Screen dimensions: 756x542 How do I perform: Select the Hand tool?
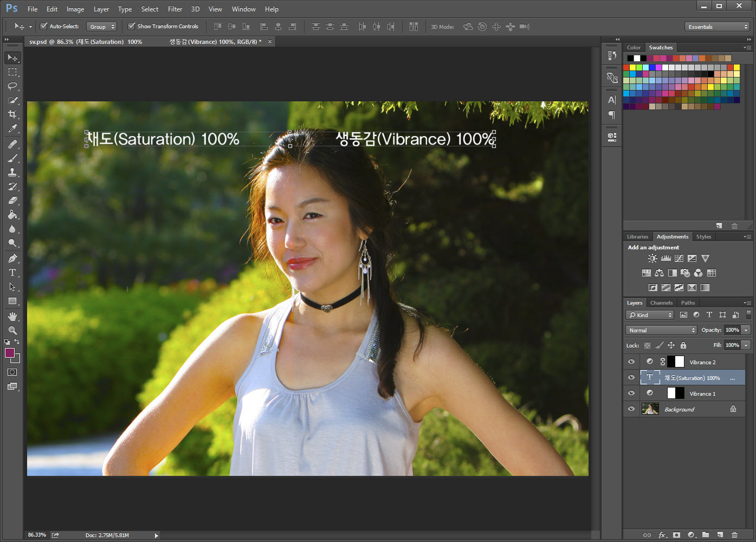click(x=12, y=317)
